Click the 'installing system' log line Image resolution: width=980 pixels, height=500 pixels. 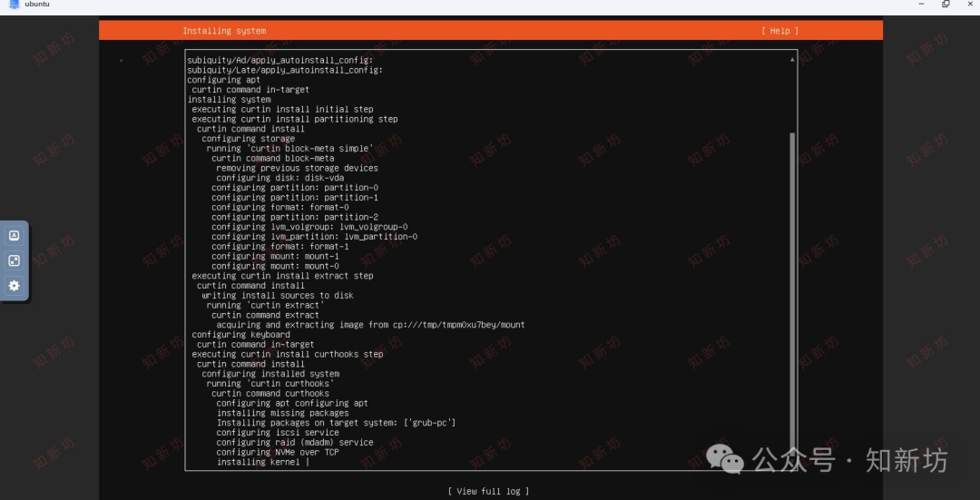229,100
